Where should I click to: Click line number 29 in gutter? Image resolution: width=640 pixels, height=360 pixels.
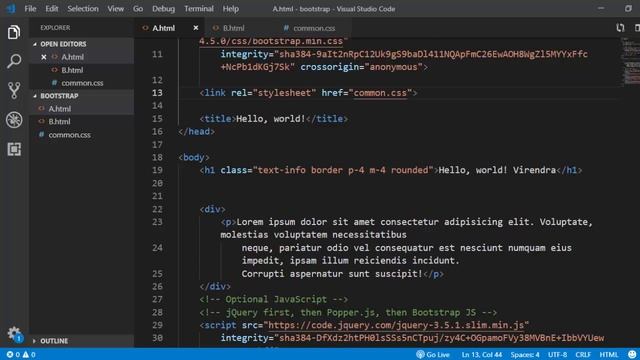[x=157, y=325]
